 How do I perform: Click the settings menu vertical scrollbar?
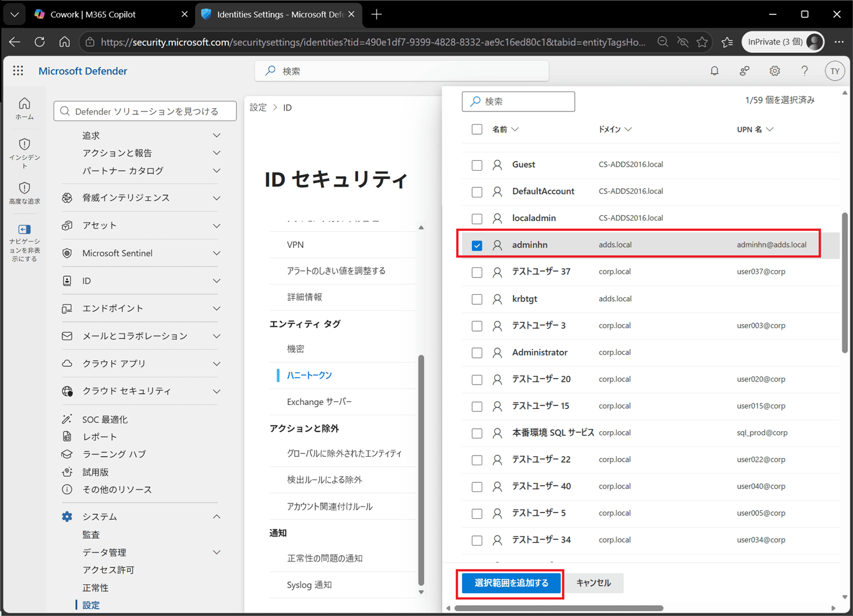point(421,470)
